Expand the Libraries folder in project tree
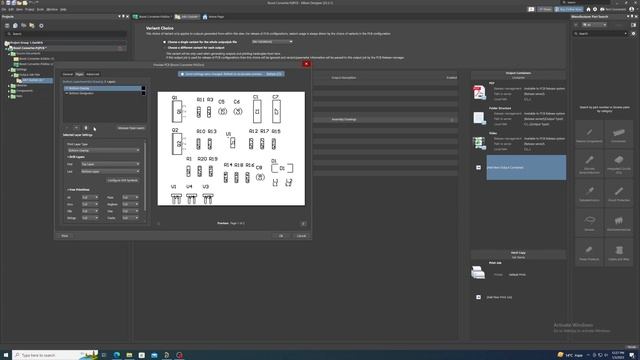 [9, 86]
